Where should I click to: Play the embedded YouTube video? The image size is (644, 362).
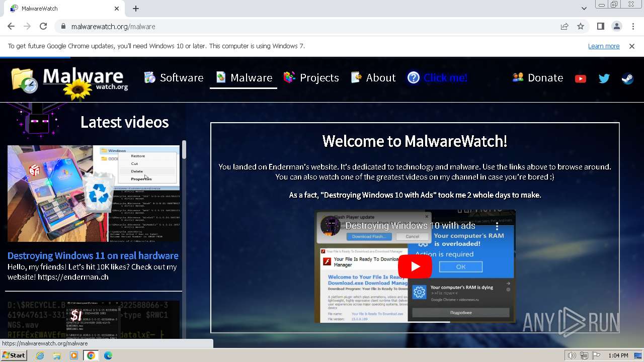coord(415,266)
